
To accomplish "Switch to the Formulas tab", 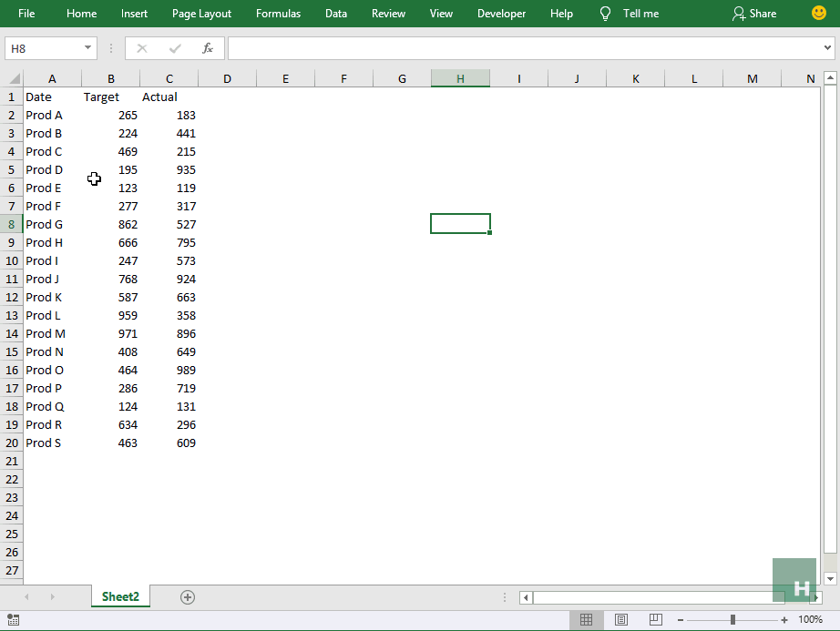I will (x=278, y=14).
